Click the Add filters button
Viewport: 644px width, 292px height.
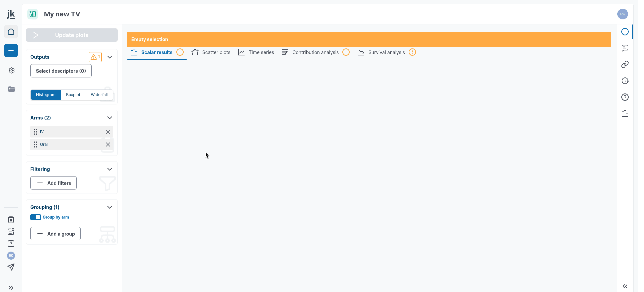(x=54, y=183)
